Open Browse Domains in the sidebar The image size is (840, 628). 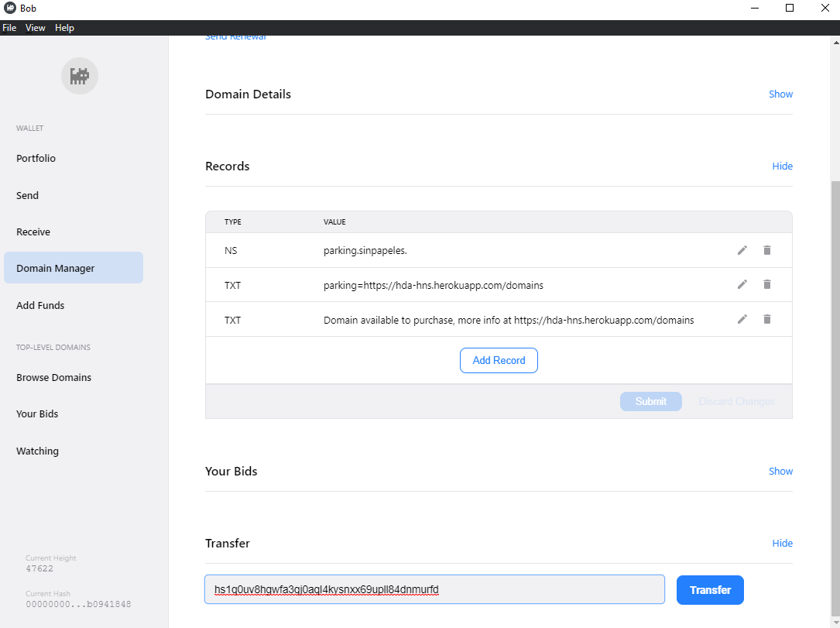coord(53,377)
